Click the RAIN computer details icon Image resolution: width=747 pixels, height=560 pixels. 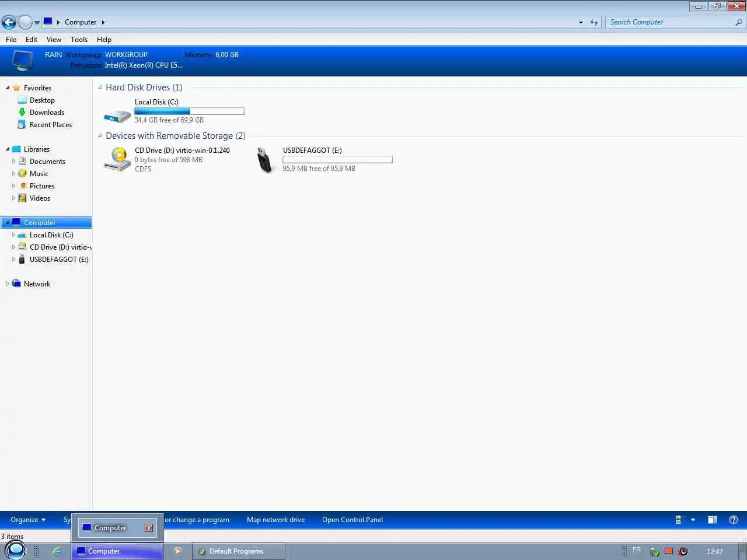tap(22, 60)
